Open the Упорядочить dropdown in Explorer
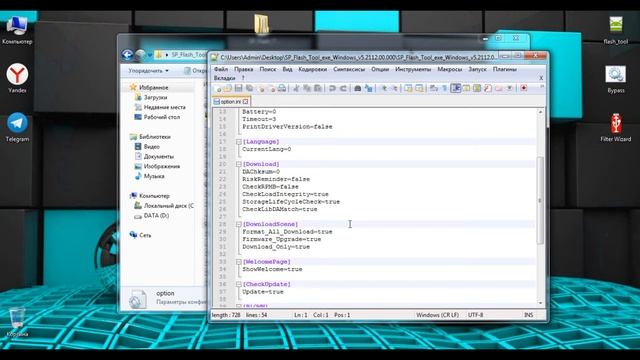The height and width of the screenshot is (360, 640). click(148, 71)
